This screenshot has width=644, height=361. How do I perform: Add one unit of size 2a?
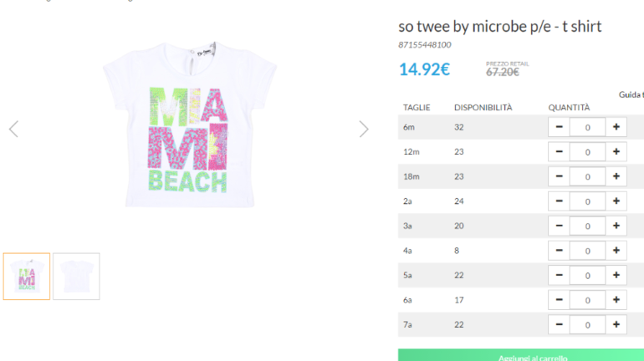tap(616, 201)
